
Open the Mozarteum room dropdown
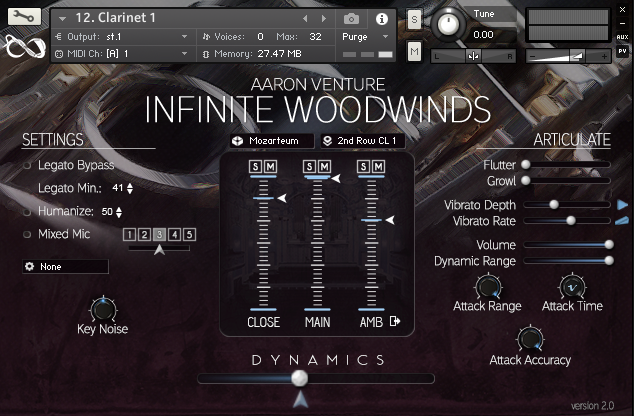(x=271, y=141)
